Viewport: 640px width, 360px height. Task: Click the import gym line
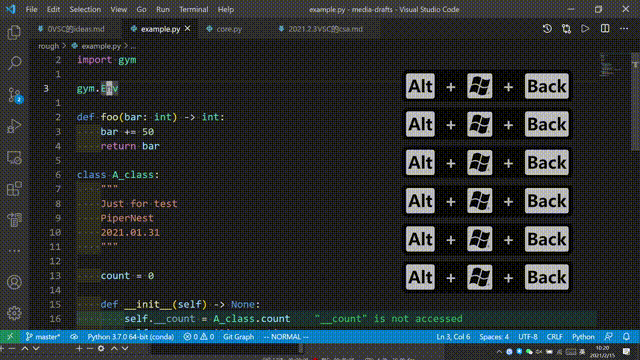107,60
